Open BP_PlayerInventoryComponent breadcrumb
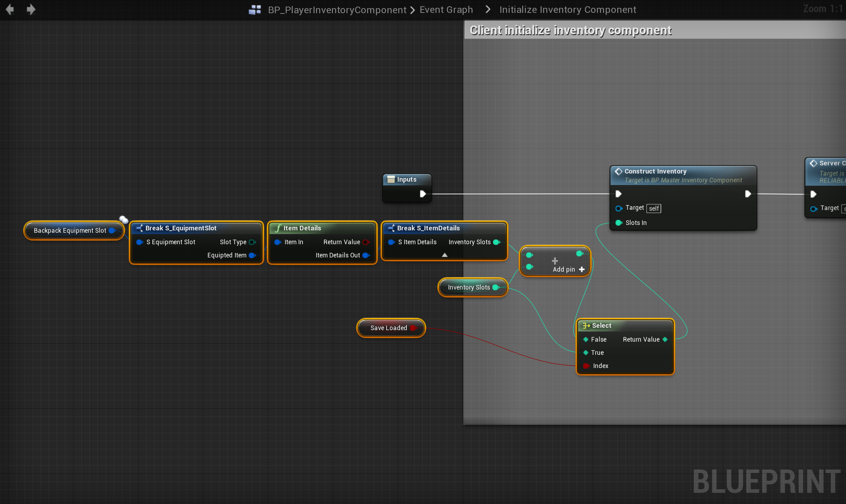 tap(337, 10)
